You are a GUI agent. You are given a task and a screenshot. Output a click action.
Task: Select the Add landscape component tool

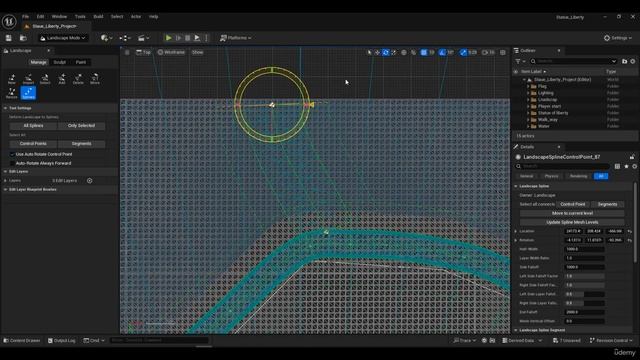tap(62, 78)
